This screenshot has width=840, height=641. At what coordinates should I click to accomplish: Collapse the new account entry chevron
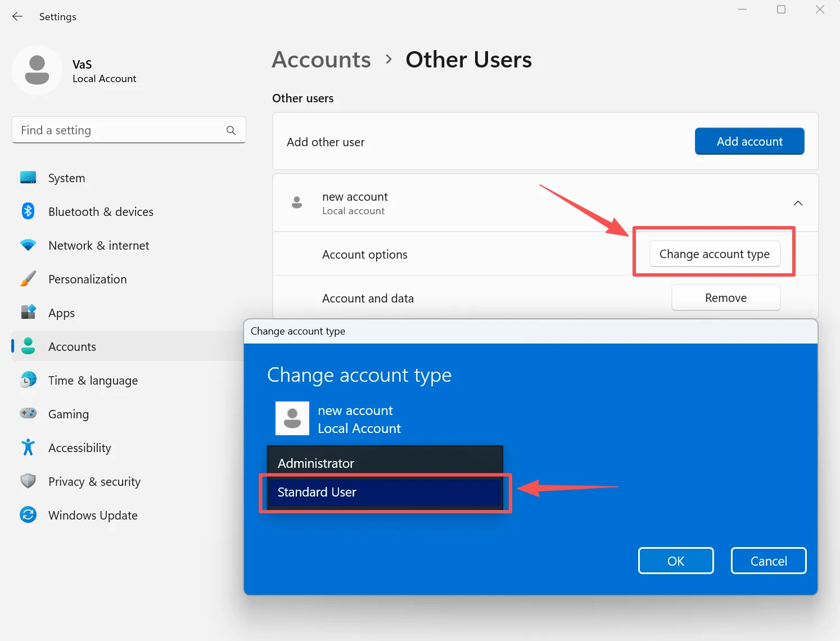coord(798,203)
